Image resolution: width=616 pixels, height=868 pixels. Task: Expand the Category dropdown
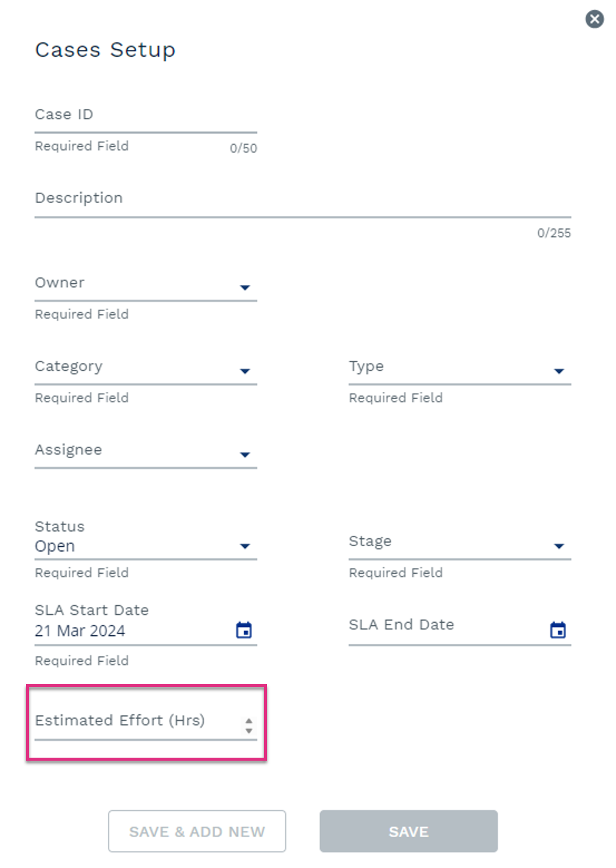245,371
